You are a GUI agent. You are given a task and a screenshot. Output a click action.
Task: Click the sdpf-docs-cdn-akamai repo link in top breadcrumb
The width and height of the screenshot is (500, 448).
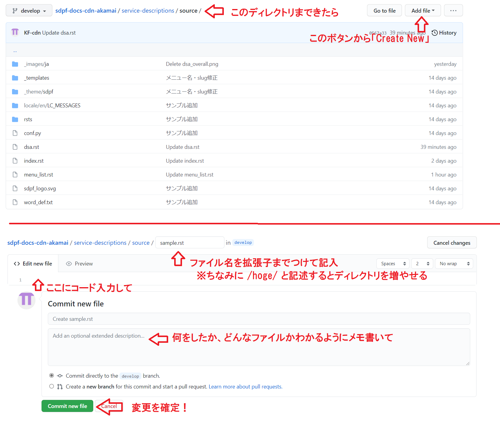pyautogui.click(x=86, y=11)
